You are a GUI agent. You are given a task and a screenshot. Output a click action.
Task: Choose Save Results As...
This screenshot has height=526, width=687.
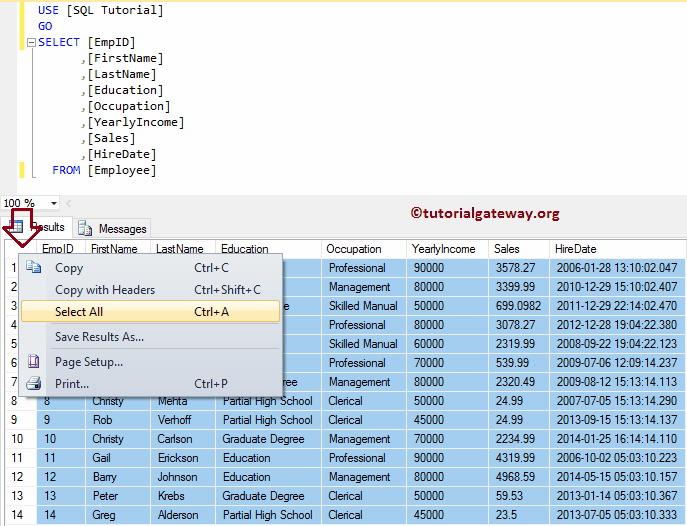point(150,337)
